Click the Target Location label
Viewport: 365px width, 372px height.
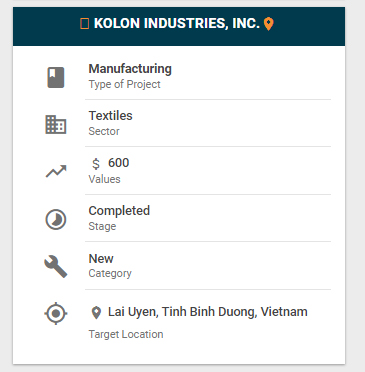(x=126, y=334)
